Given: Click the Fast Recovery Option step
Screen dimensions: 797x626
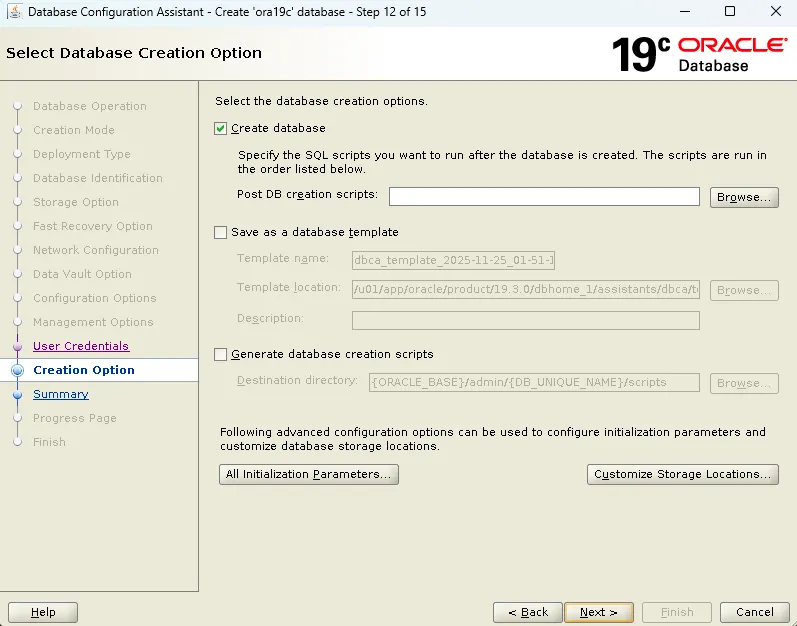Looking at the screenshot, I should (x=93, y=226).
